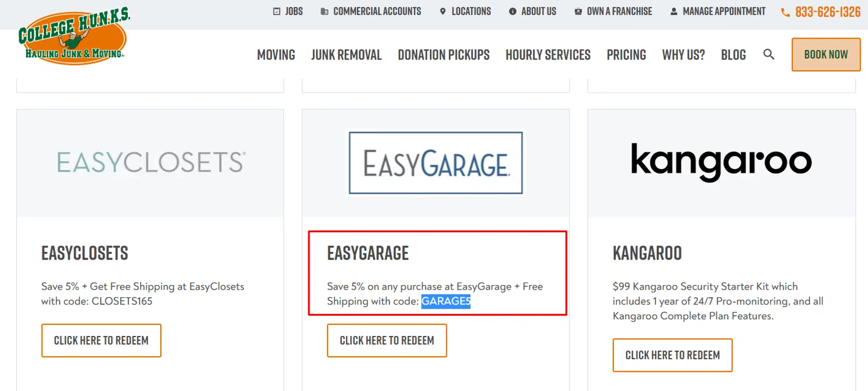Click the Manage Appointment person icon
Image resolution: width=868 pixels, height=391 pixels.
point(674,11)
